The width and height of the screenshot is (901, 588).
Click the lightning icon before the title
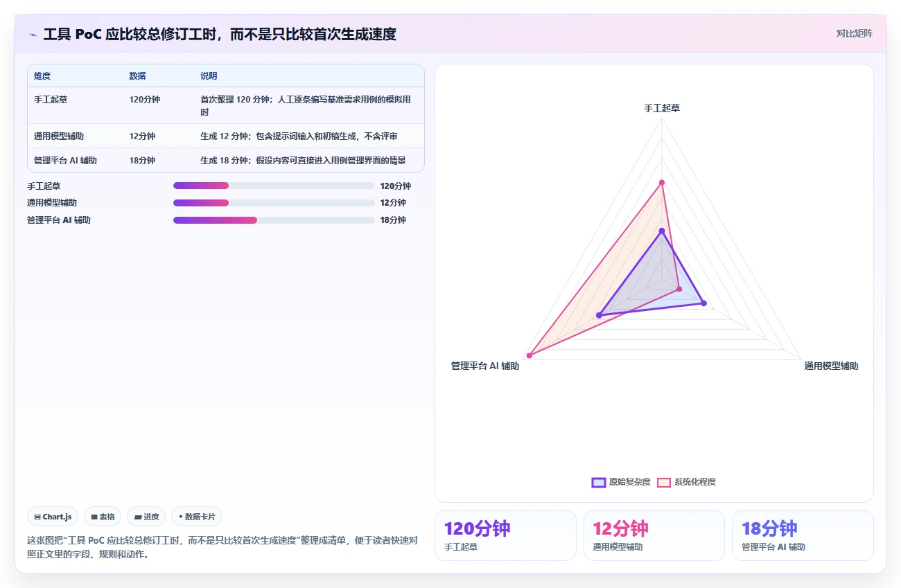tap(33, 34)
